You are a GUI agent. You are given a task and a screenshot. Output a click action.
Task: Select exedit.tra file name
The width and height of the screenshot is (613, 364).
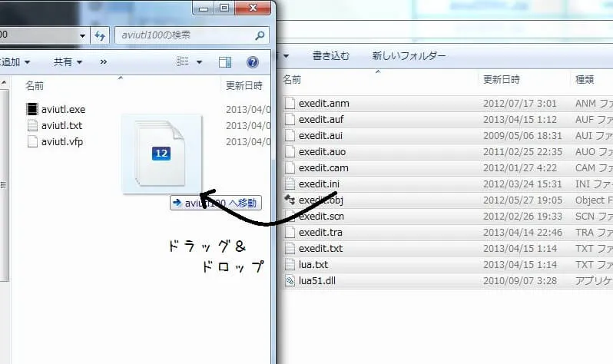point(320,232)
